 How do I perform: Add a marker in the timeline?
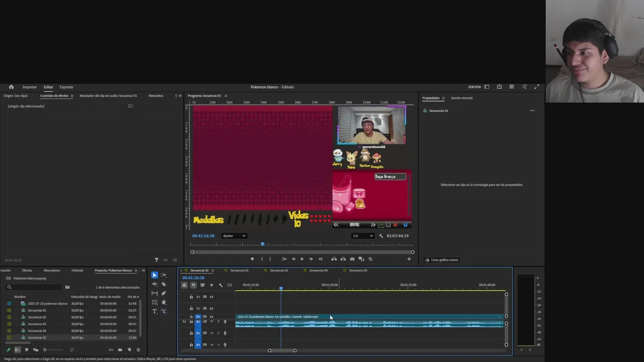pos(211,285)
